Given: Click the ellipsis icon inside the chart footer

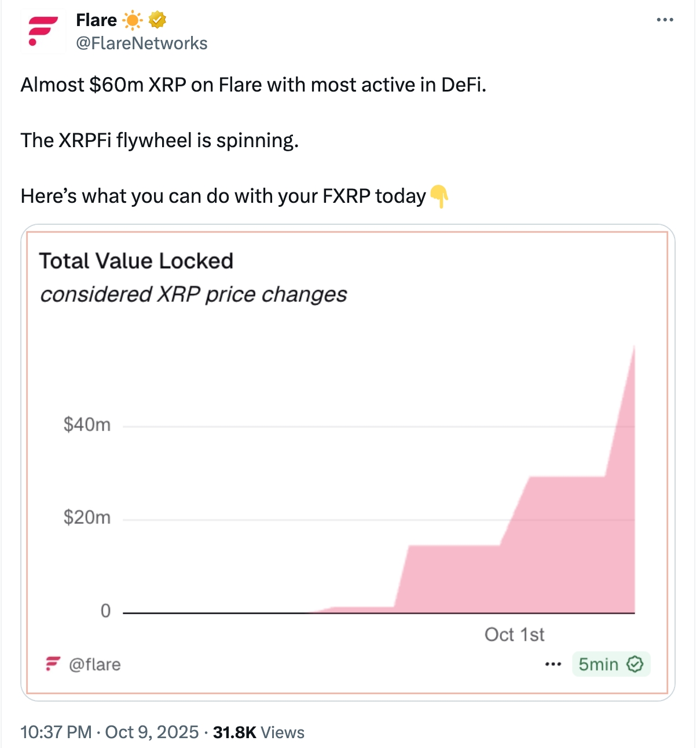Looking at the screenshot, I should 552,665.
